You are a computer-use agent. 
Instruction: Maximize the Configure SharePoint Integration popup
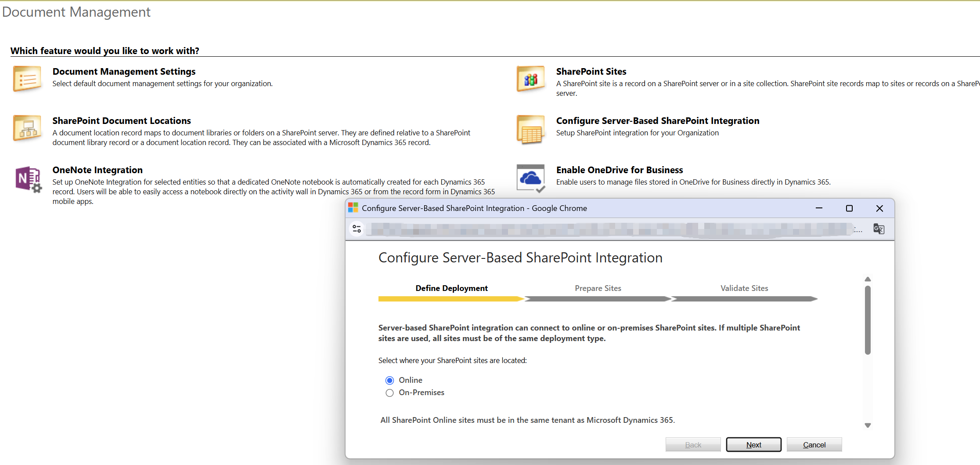(x=849, y=208)
